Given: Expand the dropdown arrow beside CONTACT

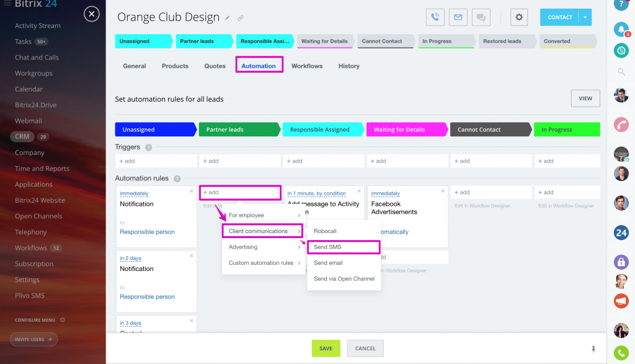Looking at the screenshot, I should coord(585,17).
